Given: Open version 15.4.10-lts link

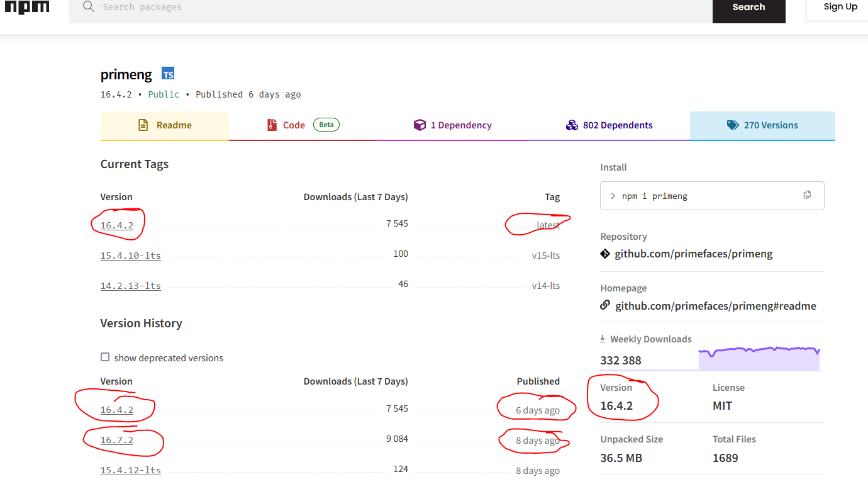Looking at the screenshot, I should click(x=131, y=256).
